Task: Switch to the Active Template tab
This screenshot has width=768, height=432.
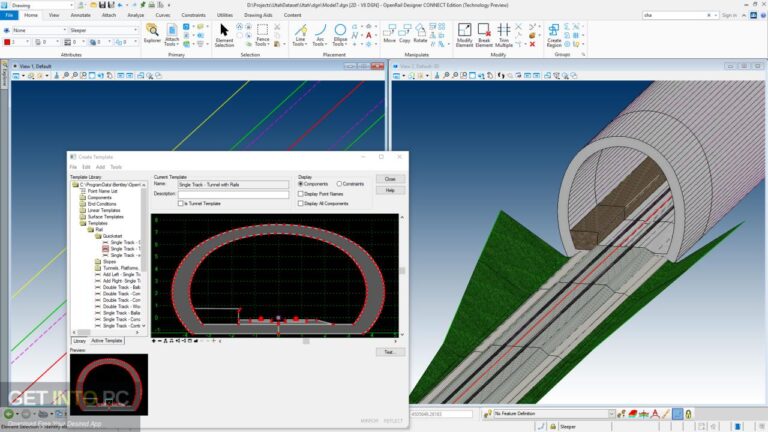Action: (x=106, y=340)
